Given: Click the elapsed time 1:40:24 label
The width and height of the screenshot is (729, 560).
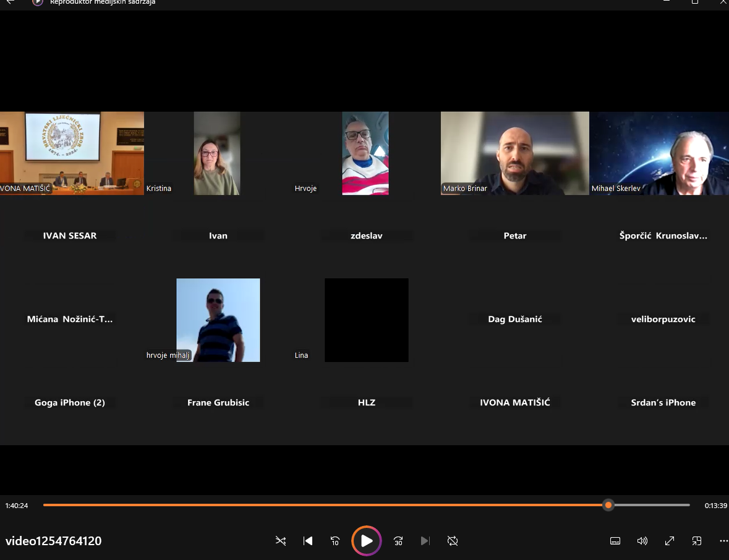Looking at the screenshot, I should tap(17, 506).
